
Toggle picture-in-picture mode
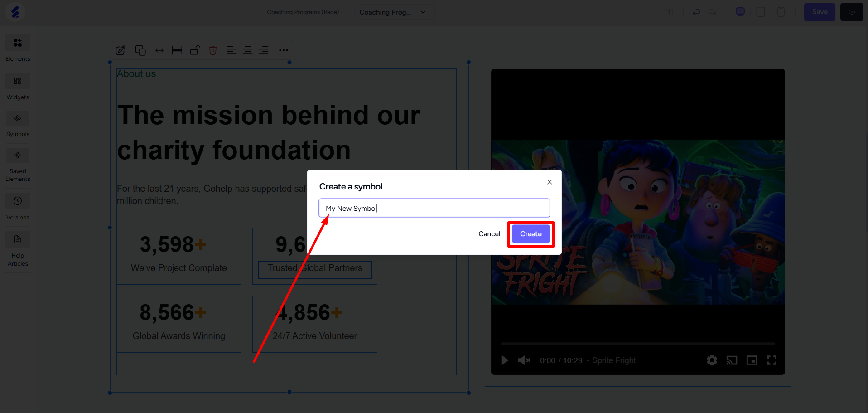tap(752, 360)
